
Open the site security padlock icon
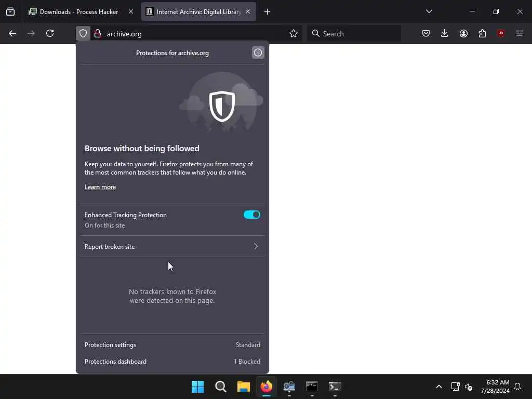pos(98,34)
